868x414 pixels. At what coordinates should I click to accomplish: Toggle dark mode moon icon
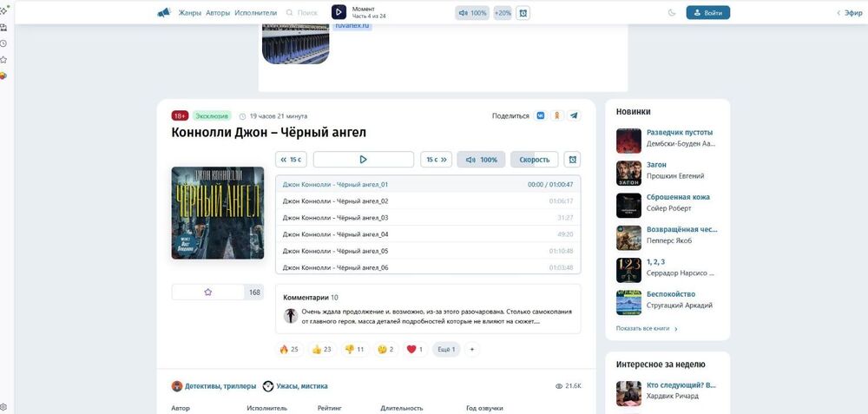[672, 12]
